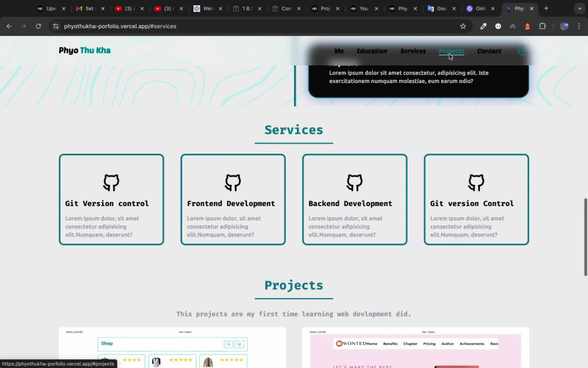The width and height of the screenshot is (588, 368).
Task: Select the Frontend Development card title
Action: (x=231, y=204)
